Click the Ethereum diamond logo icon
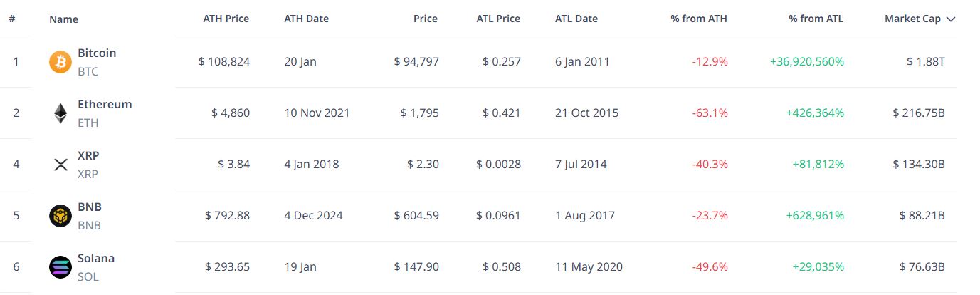 60,113
